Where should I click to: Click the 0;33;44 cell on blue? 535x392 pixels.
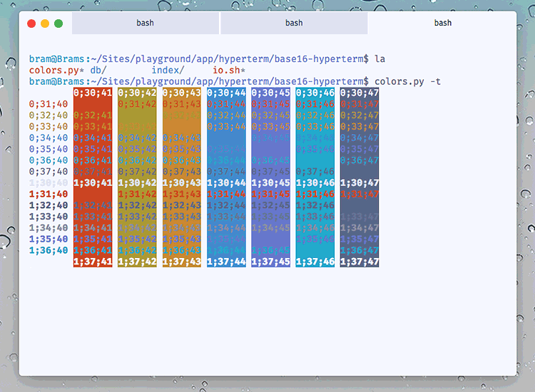[x=226, y=126]
